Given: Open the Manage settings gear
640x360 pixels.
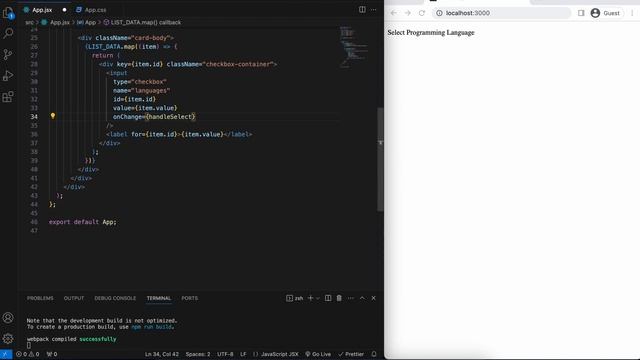Looking at the screenshot, I should tap(8, 338).
